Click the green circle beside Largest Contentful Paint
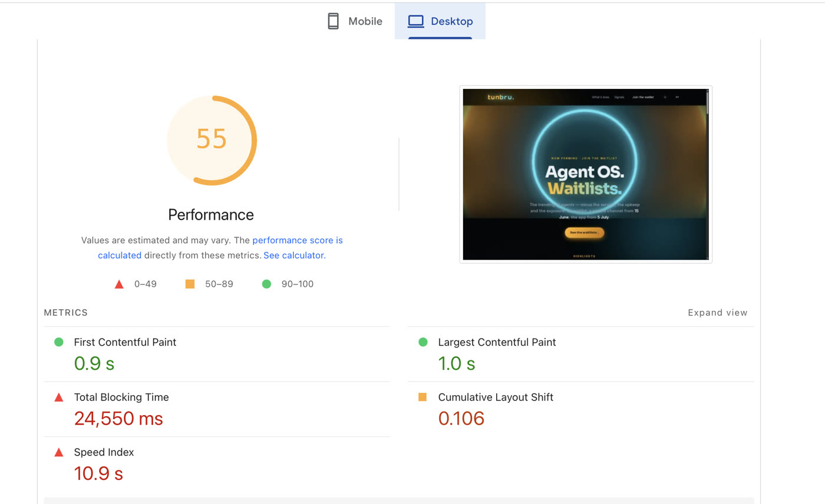The image size is (825, 504). point(423,342)
